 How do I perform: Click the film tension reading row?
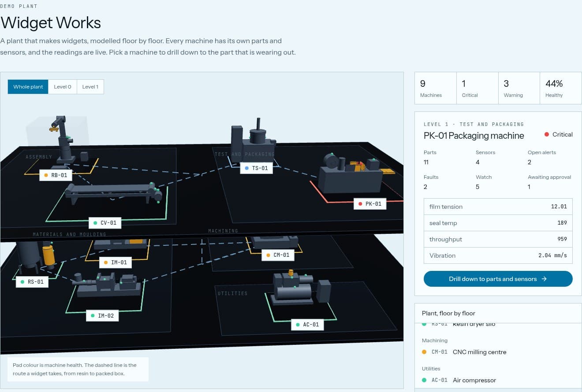tap(498, 207)
